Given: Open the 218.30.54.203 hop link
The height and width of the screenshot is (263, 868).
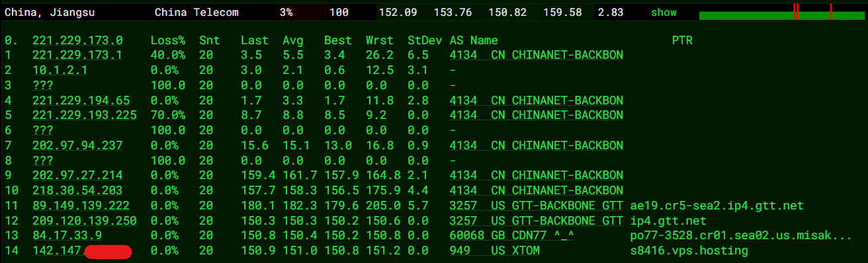Looking at the screenshot, I should click(x=77, y=190).
